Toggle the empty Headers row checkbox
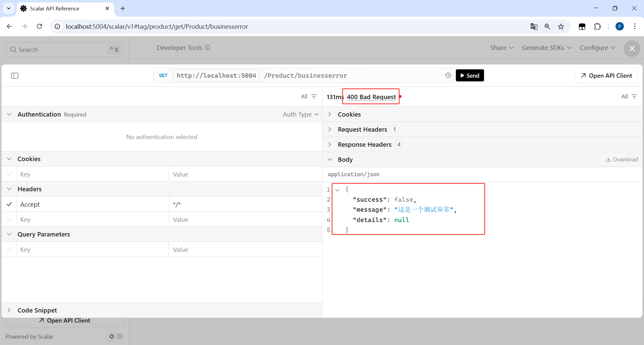644x345 pixels. (9, 219)
